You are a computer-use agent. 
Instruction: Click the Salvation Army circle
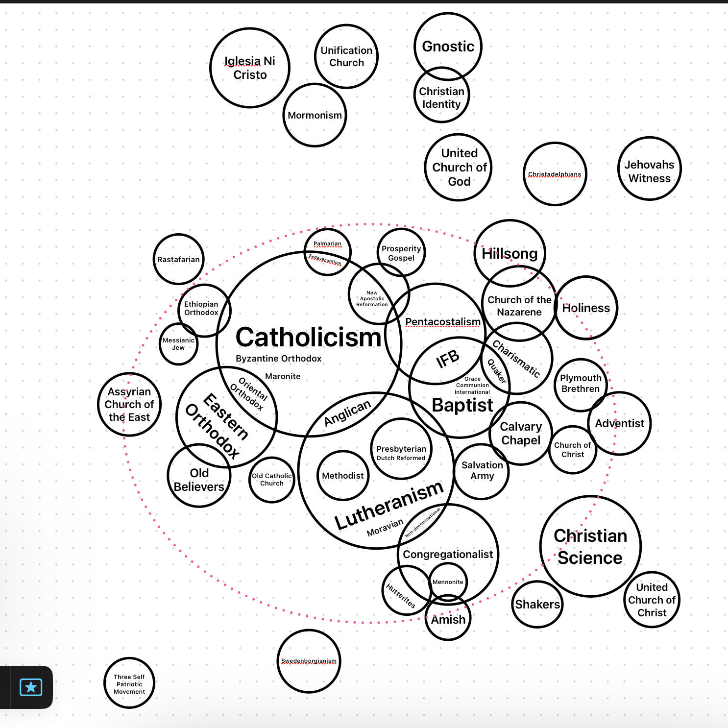482,471
